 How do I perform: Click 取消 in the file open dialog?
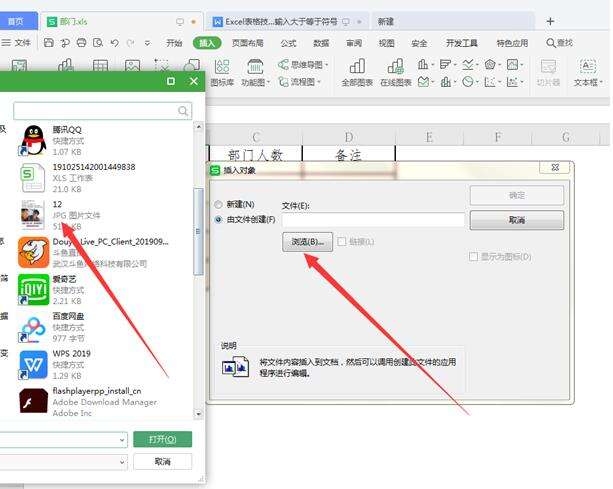click(x=163, y=462)
